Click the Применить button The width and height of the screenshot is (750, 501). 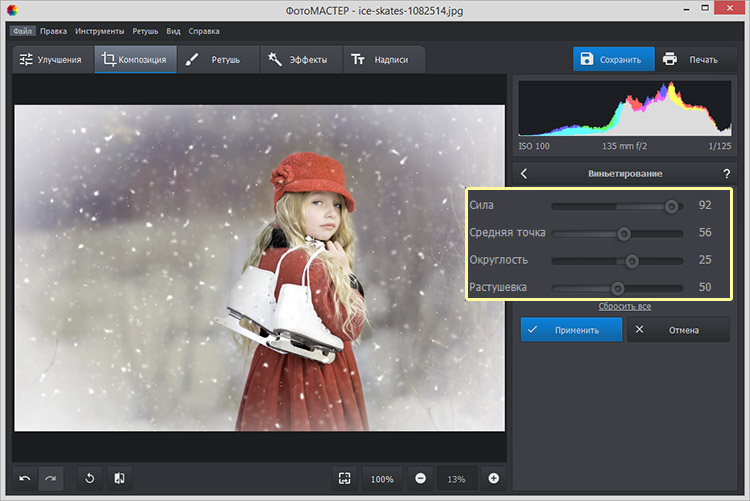(572, 330)
